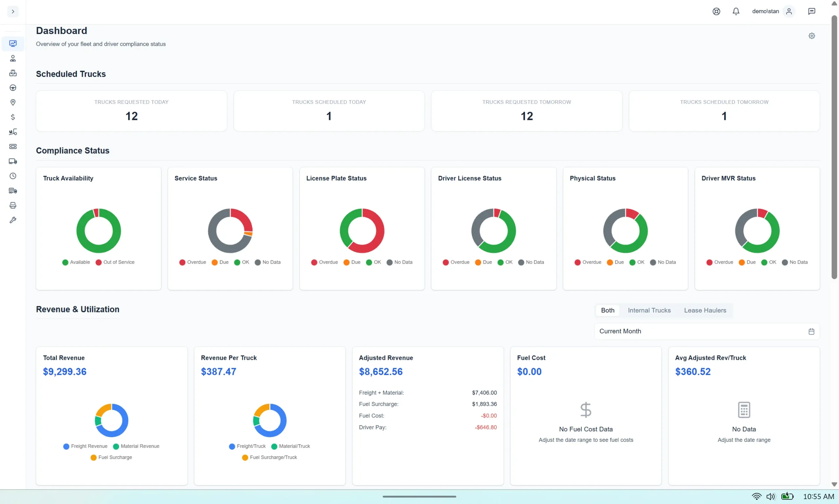Screen dimensions: 839x504
Task: Open the demo\stan account menu
Action: [773, 11]
